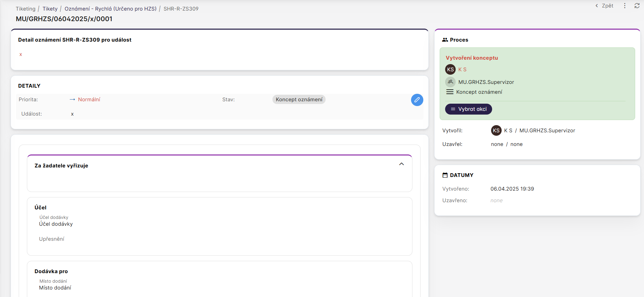Open Oznámení - Rychlá breadcrumb link
Screen dimensions: 644x297
point(110,9)
